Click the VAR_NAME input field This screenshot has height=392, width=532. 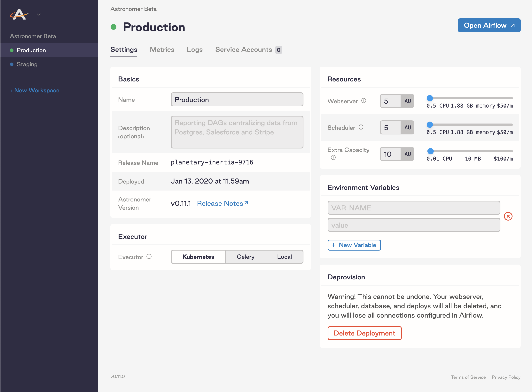click(x=414, y=208)
